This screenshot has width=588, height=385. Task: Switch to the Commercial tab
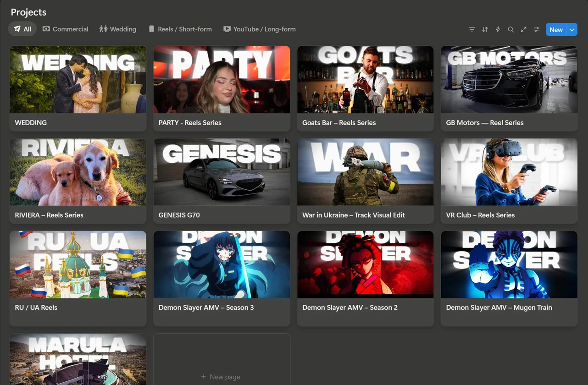[65, 29]
